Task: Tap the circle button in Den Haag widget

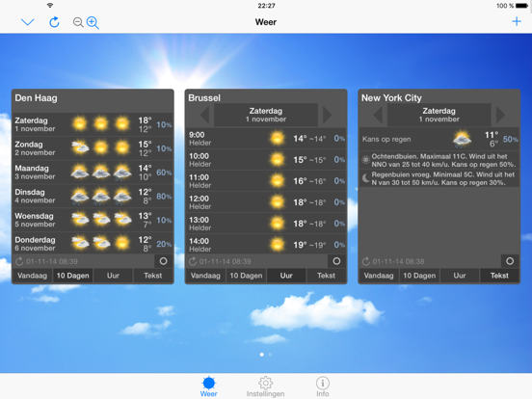Action: (163, 261)
